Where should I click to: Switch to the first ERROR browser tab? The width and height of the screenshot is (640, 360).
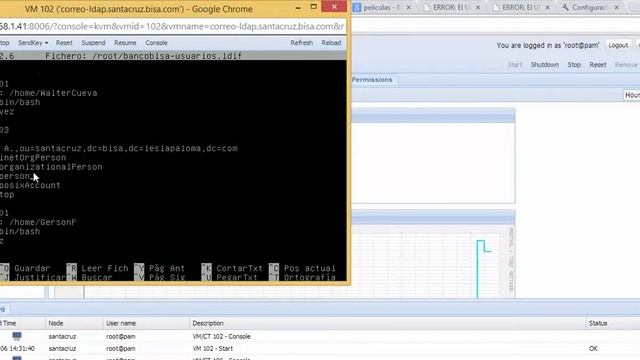[451, 7]
